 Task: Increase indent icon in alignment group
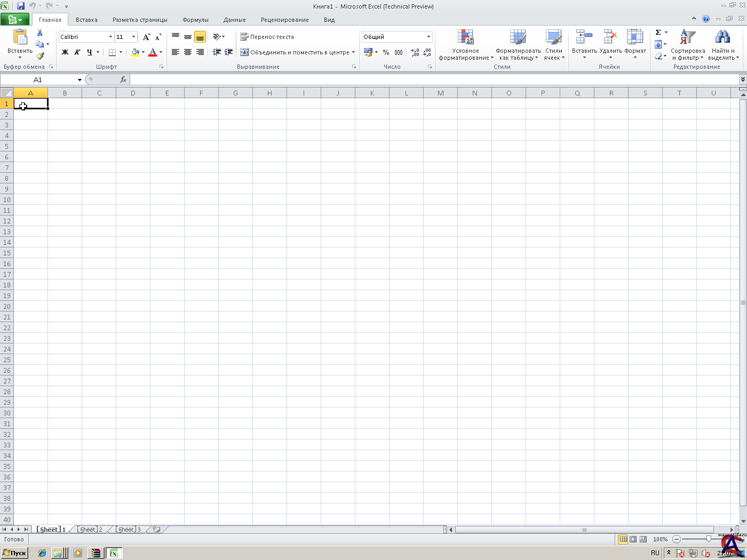(229, 52)
